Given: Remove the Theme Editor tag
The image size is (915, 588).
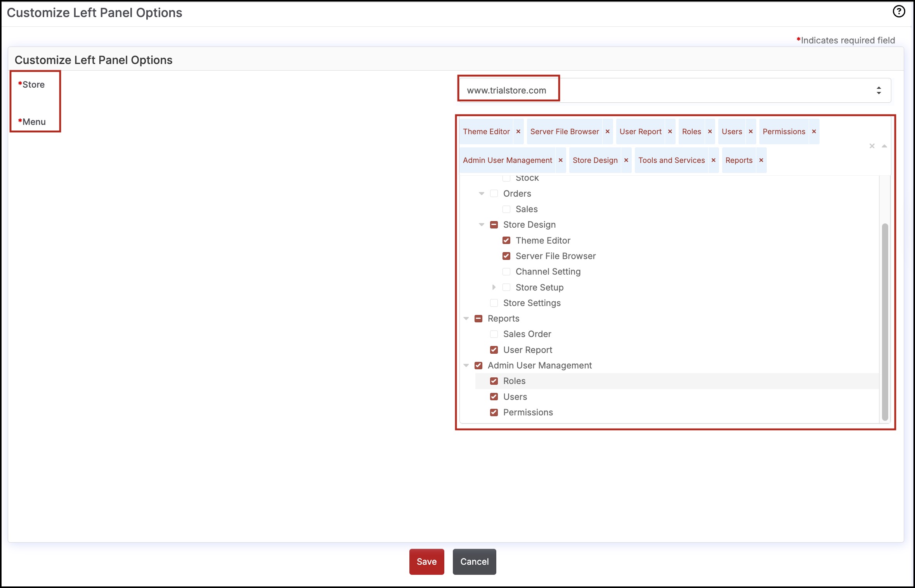Looking at the screenshot, I should click(x=518, y=131).
